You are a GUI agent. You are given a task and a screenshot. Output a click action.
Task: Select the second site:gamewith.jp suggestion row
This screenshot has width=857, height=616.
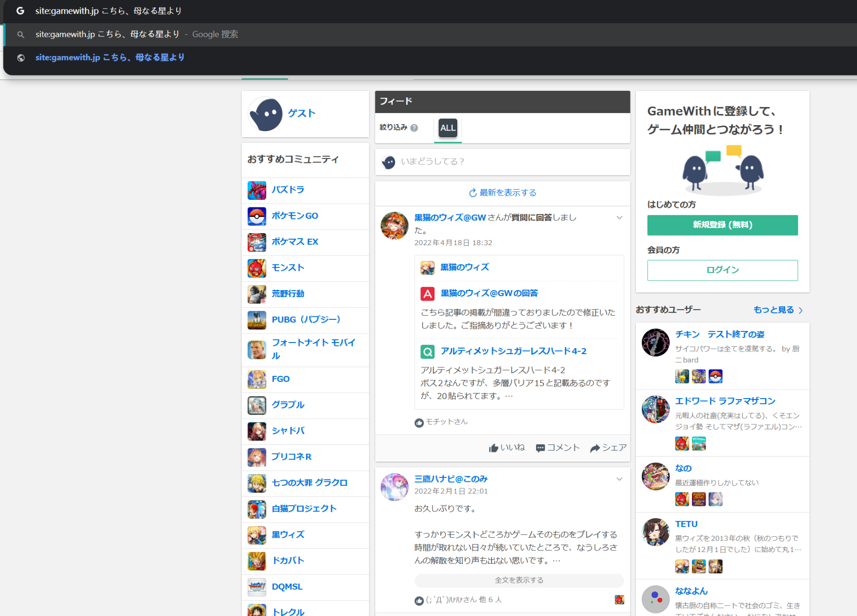(x=430, y=58)
